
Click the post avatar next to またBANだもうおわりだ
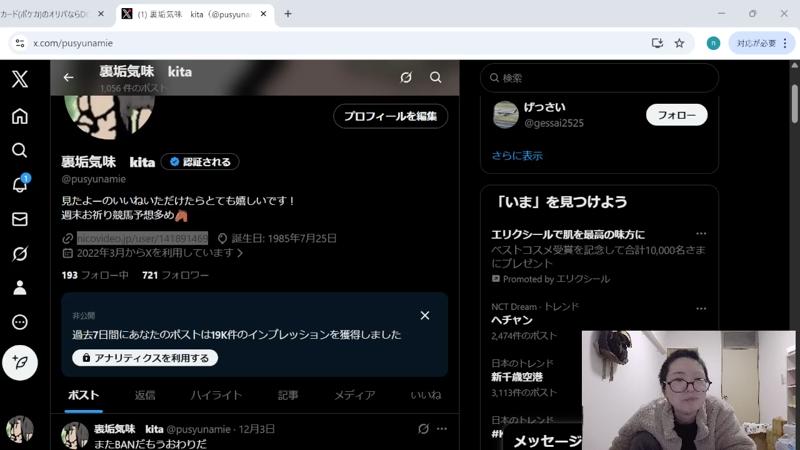(x=74, y=435)
